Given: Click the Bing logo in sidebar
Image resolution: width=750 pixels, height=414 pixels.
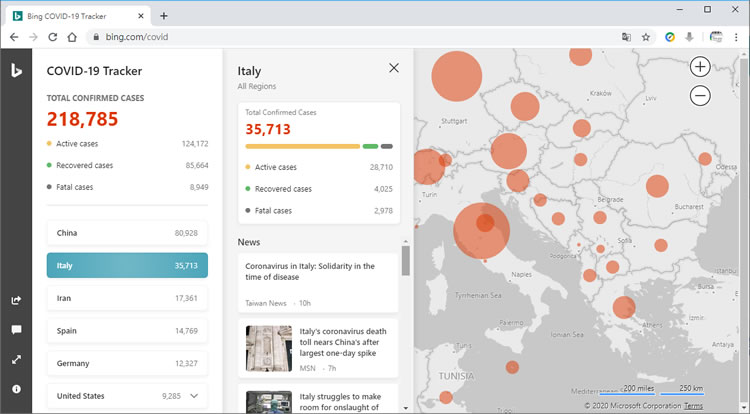Looking at the screenshot, I should [16, 71].
